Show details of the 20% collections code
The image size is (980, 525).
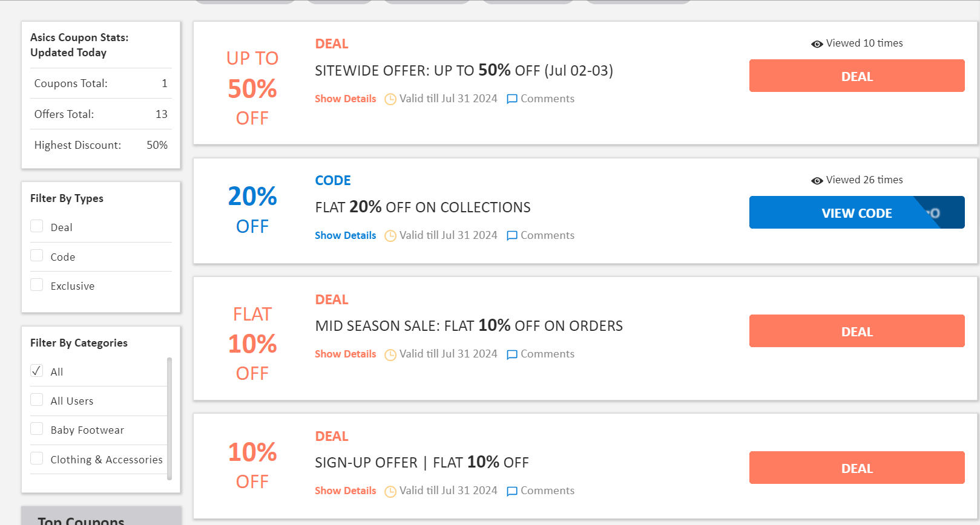click(345, 235)
